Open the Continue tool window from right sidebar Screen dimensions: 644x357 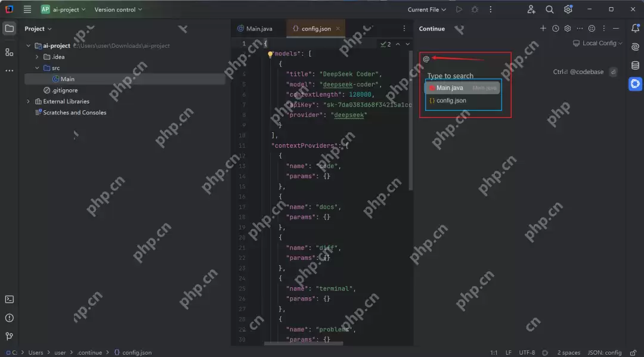[x=635, y=84]
